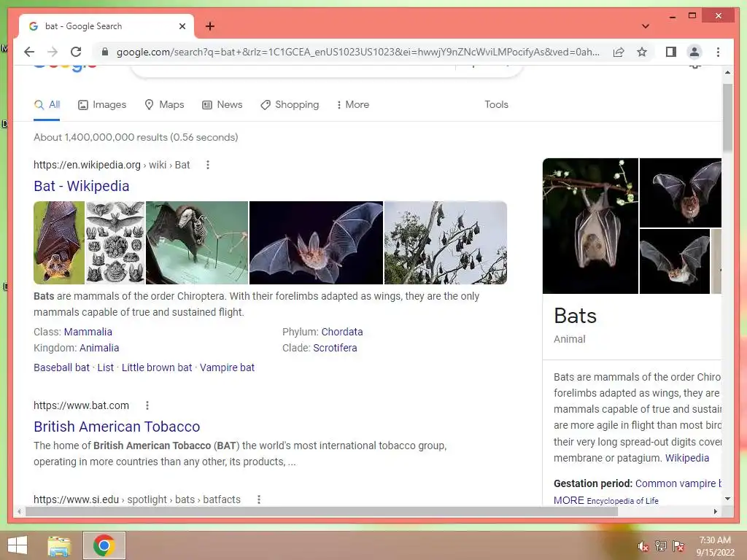The width and height of the screenshot is (747, 560).
Task: Click the browser forward arrow
Action: click(53, 52)
